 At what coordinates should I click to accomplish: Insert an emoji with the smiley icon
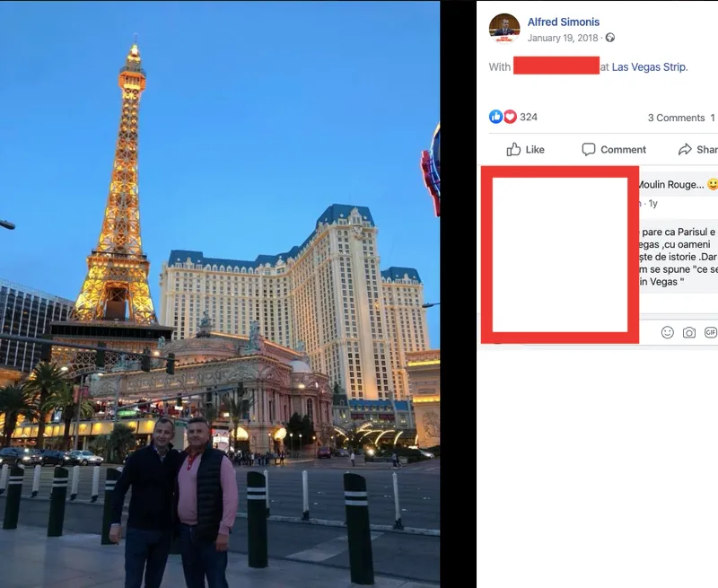pyautogui.click(x=667, y=332)
